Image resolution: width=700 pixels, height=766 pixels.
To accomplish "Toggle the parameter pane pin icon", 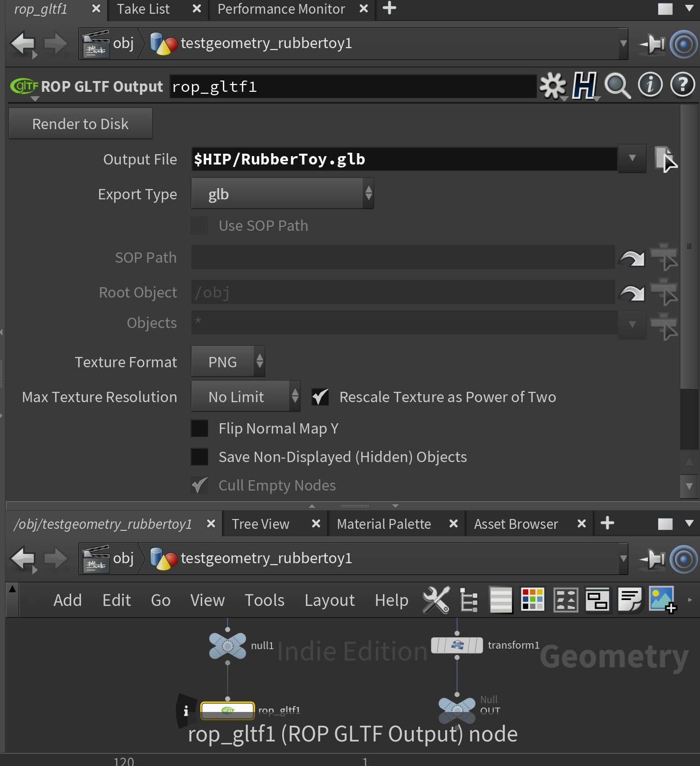I will click(652, 44).
